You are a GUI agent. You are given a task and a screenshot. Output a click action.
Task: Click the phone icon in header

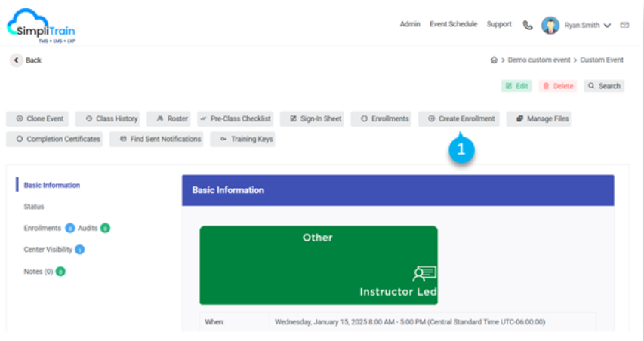[528, 26]
